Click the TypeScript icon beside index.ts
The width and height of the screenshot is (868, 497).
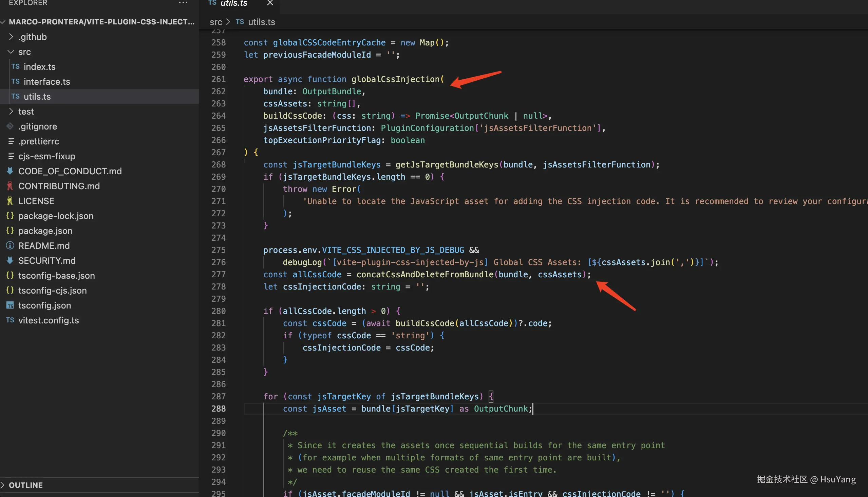[x=15, y=66]
